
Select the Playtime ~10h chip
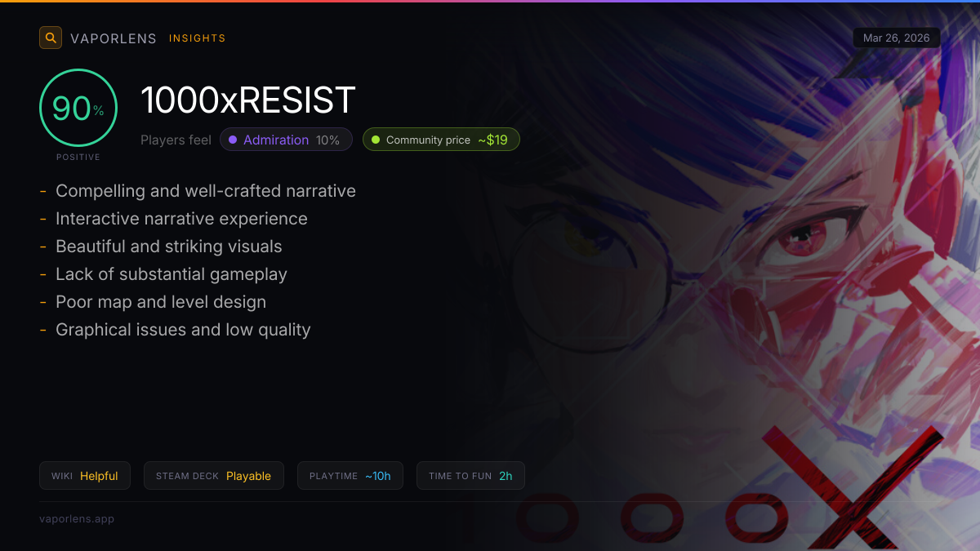click(350, 476)
